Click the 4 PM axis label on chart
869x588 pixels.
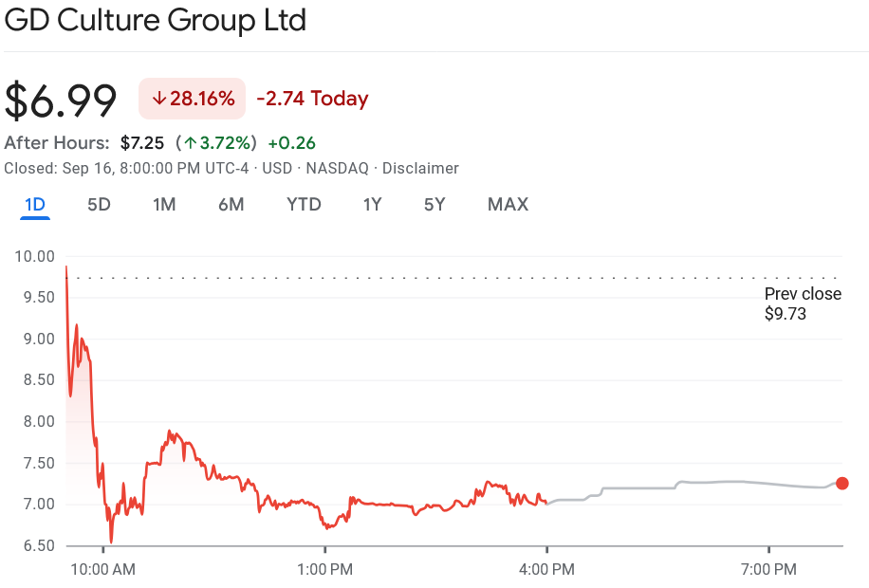point(546,569)
